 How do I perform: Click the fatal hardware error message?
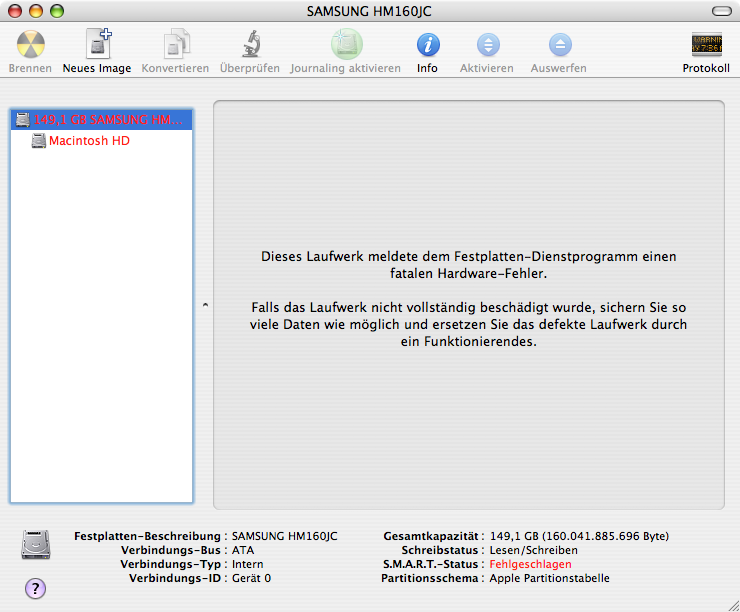click(x=469, y=265)
